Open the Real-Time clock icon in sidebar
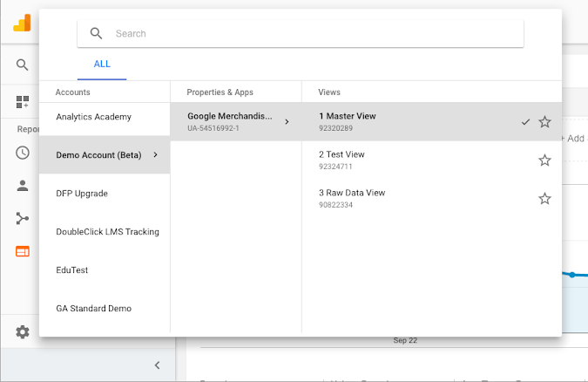Viewport: 588px width, 382px height. 23,153
